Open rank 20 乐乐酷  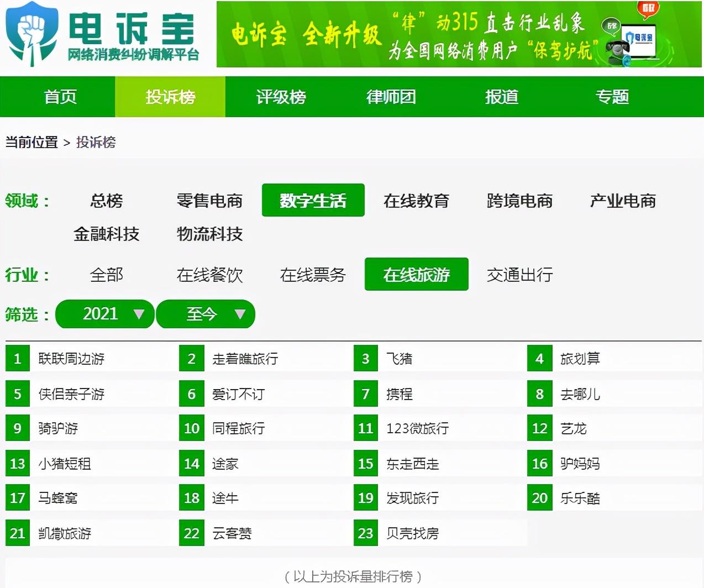613,497
